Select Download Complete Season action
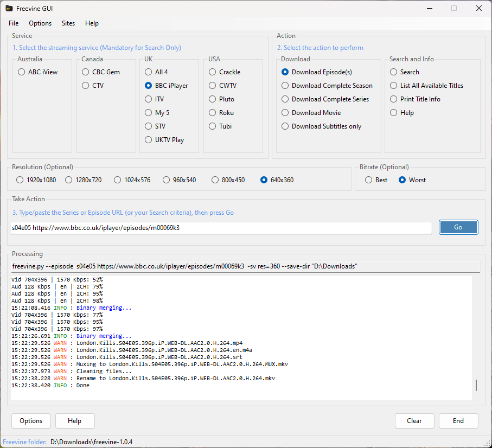Screen dimensions: 492x448 coord(285,86)
